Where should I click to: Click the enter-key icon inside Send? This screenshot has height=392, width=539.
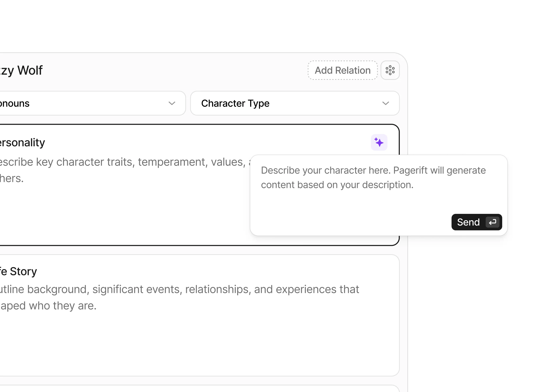(x=492, y=222)
